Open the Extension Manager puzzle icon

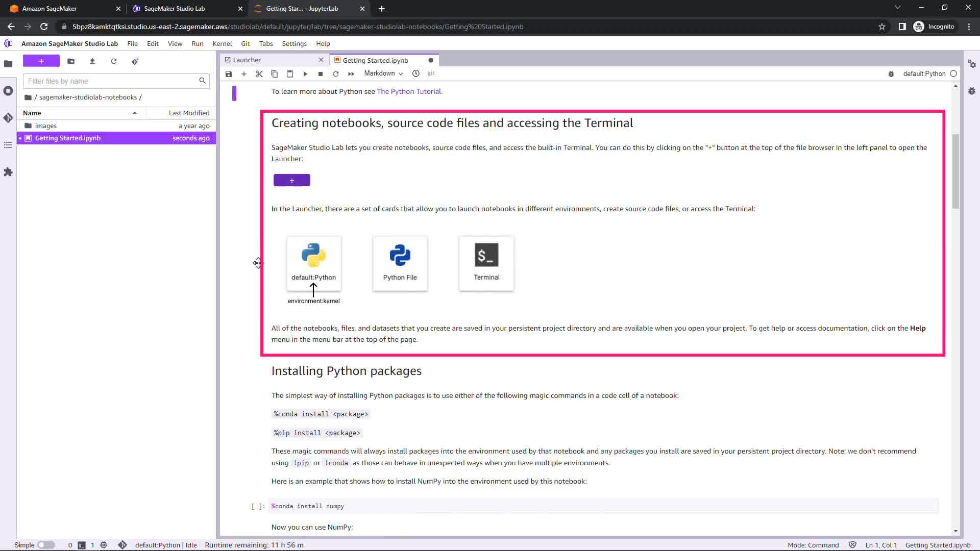[8, 172]
